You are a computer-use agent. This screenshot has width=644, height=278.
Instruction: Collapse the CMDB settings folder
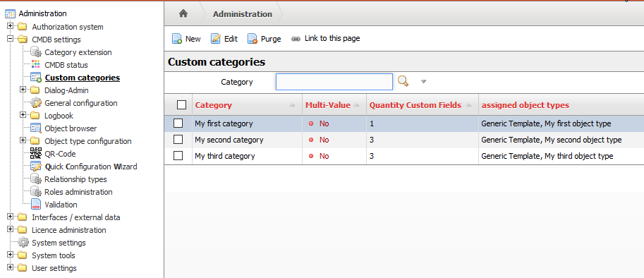pos(11,40)
